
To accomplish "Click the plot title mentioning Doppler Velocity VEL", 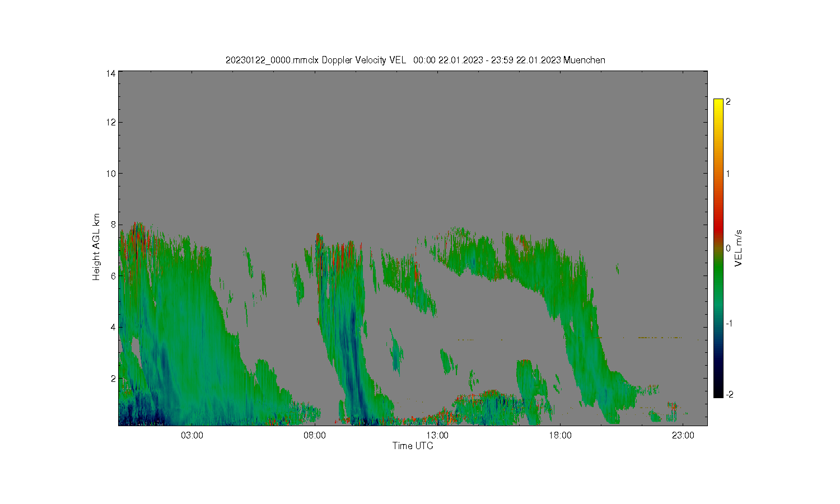I will [415, 60].
